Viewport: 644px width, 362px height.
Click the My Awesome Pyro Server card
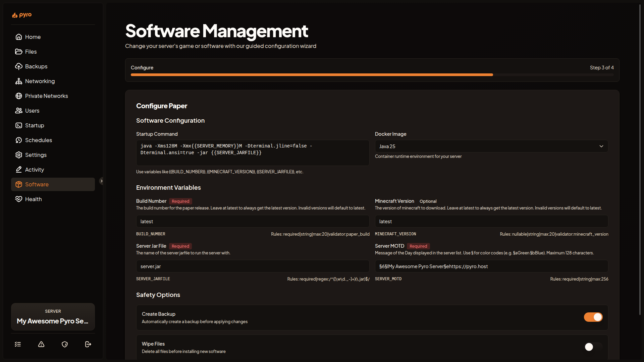click(53, 317)
